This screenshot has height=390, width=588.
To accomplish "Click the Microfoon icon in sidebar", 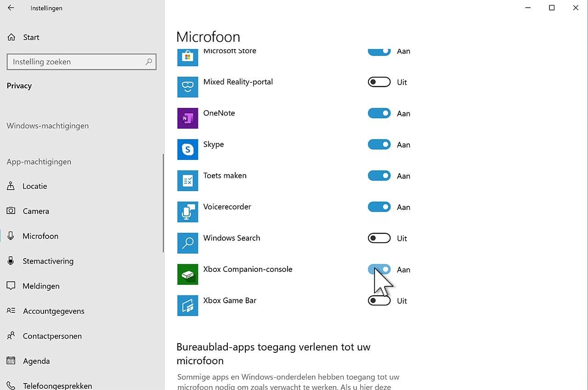I will click(11, 236).
